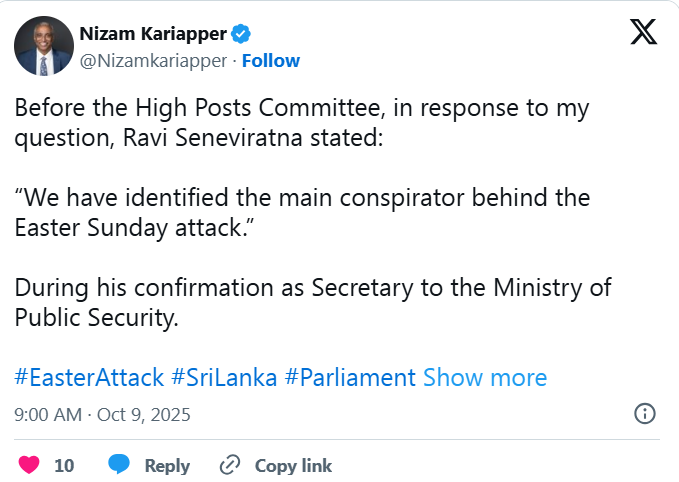This screenshot has width=679, height=482.
Task: Click the chain link icon
Action: click(x=230, y=465)
